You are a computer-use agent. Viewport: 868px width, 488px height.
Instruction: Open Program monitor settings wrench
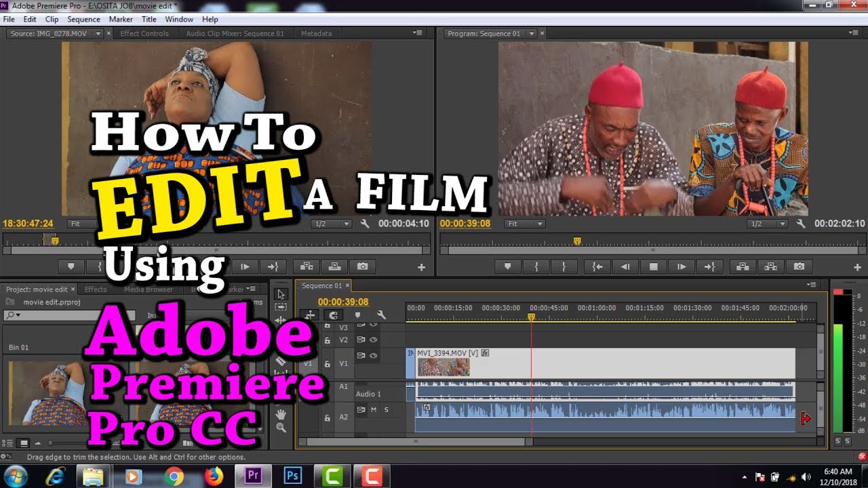(801, 224)
